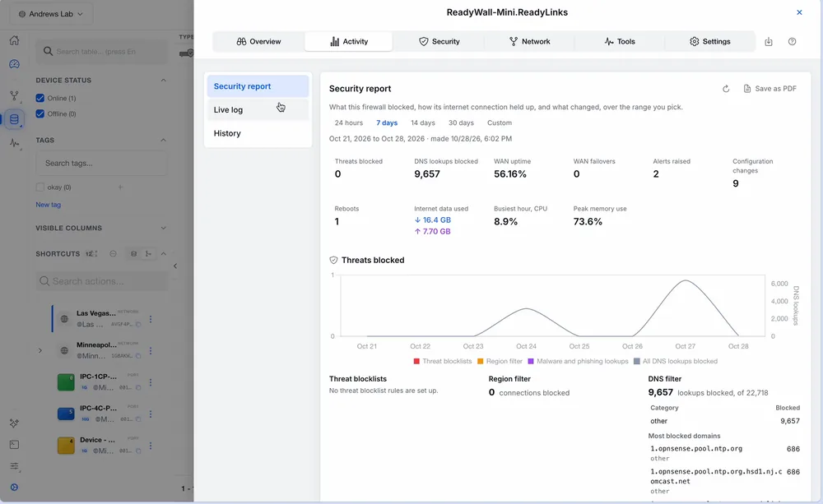This screenshot has width=823, height=504.
Task: Select Security report in side menu
Action: 258,86
